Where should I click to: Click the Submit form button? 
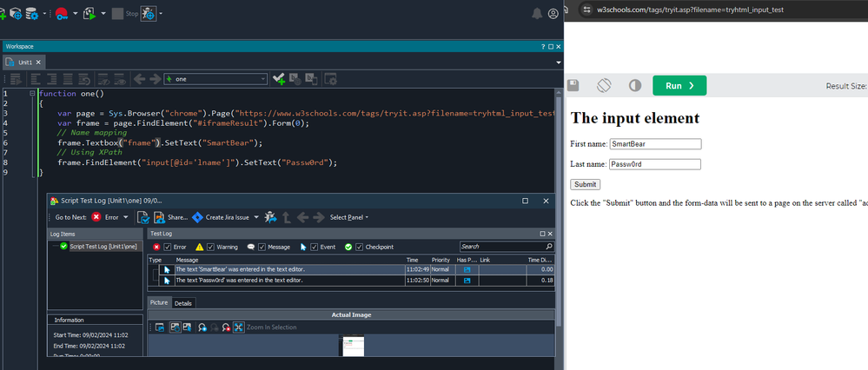(x=585, y=184)
